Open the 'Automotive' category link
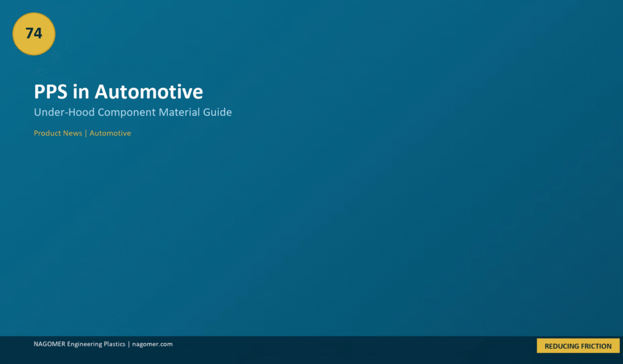623x364 pixels. click(x=110, y=133)
